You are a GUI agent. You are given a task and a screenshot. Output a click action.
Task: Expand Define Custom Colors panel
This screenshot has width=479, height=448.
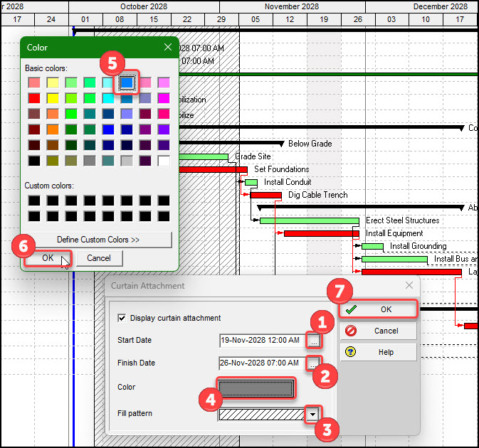click(x=98, y=240)
